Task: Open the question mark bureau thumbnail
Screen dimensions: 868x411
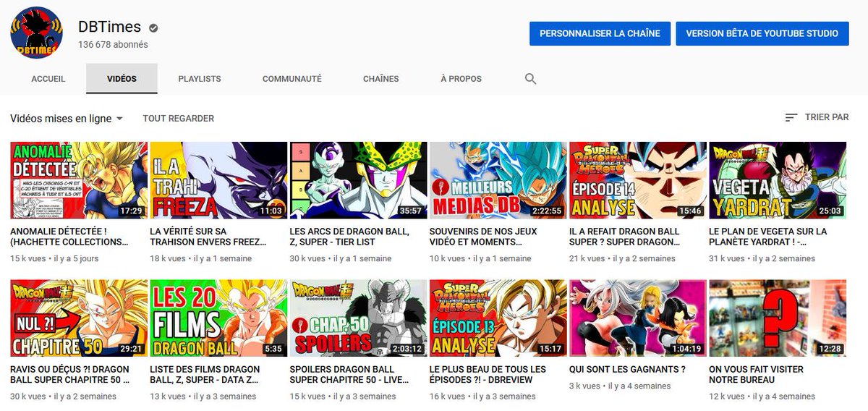Action: click(778, 318)
